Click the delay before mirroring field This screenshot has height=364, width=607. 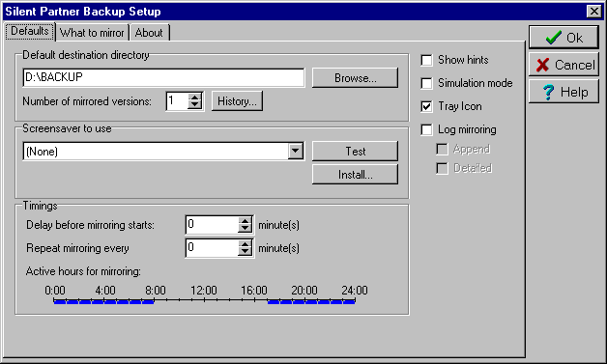tap(212, 225)
